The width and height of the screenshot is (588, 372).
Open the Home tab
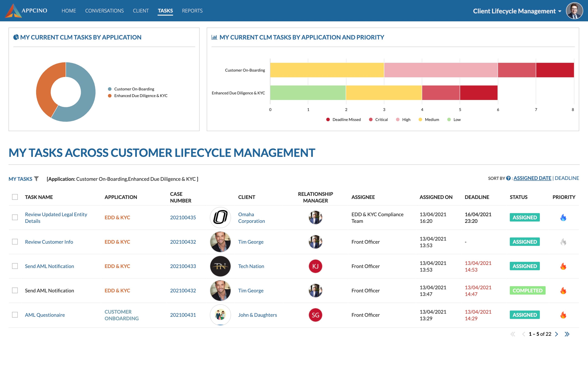point(69,11)
